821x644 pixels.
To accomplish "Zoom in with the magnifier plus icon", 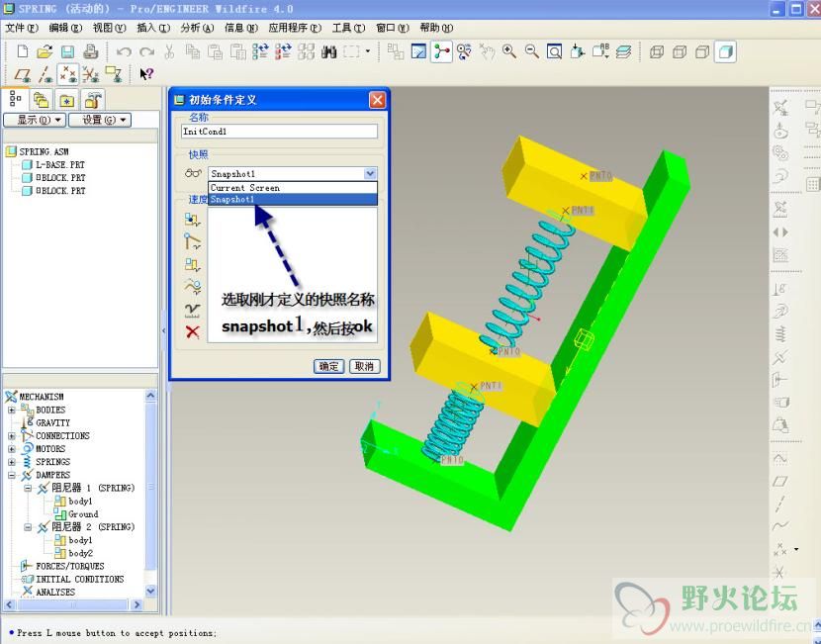I will pyautogui.click(x=509, y=51).
